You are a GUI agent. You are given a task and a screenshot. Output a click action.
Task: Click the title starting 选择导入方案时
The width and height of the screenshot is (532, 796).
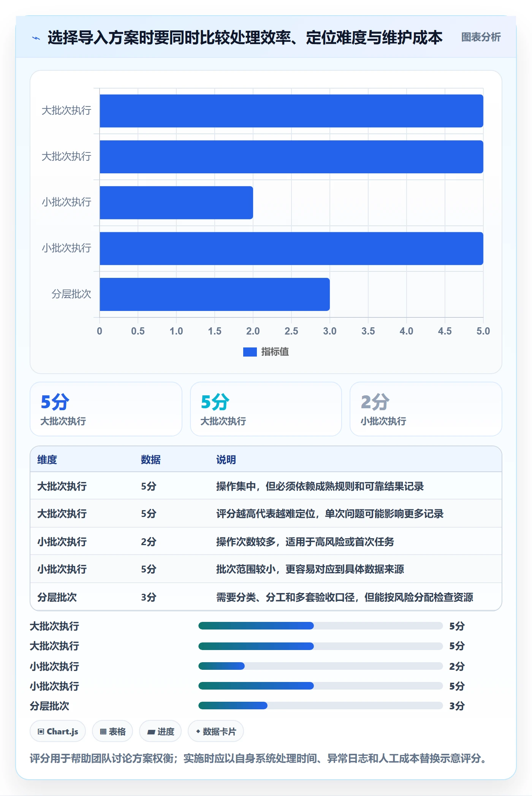[x=245, y=38]
